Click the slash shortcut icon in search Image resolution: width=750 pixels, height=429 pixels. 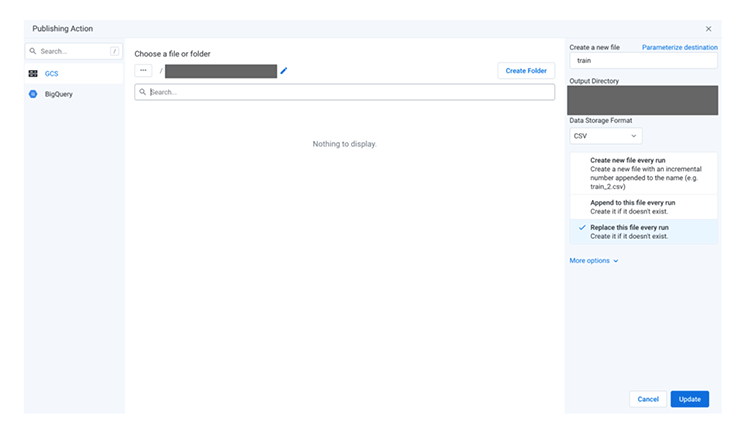click(x=114, y=51)
